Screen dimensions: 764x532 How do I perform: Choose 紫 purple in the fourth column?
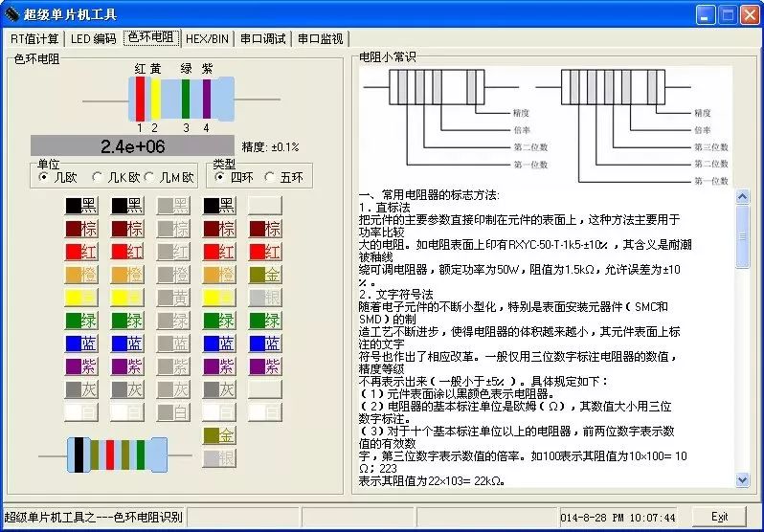click(x=219, y=366)
